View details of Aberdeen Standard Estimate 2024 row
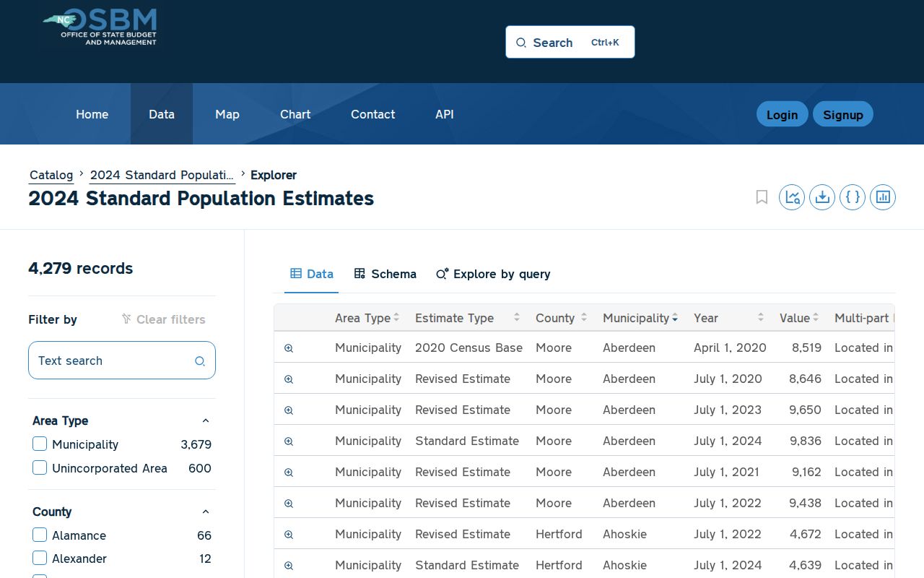Viewport: 924px width, 578px height. 289,441
